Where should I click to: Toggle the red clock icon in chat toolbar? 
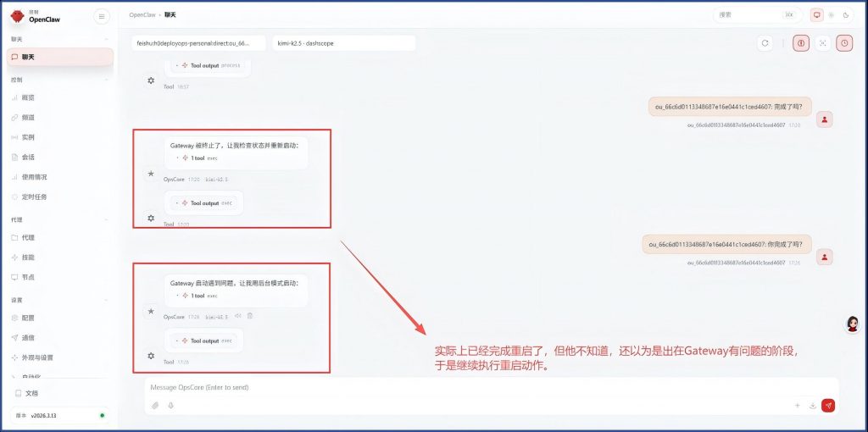[844, 43]
